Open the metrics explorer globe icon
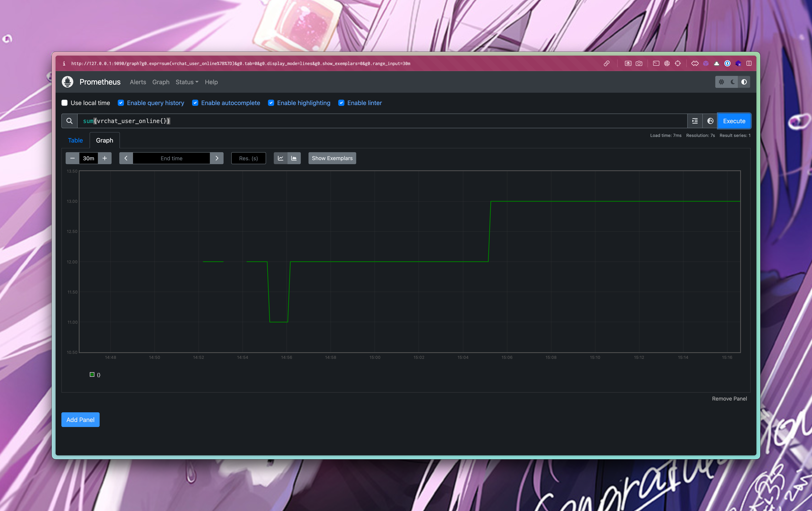The height and width of the screenshot is (511, 812). click(710, 121)
